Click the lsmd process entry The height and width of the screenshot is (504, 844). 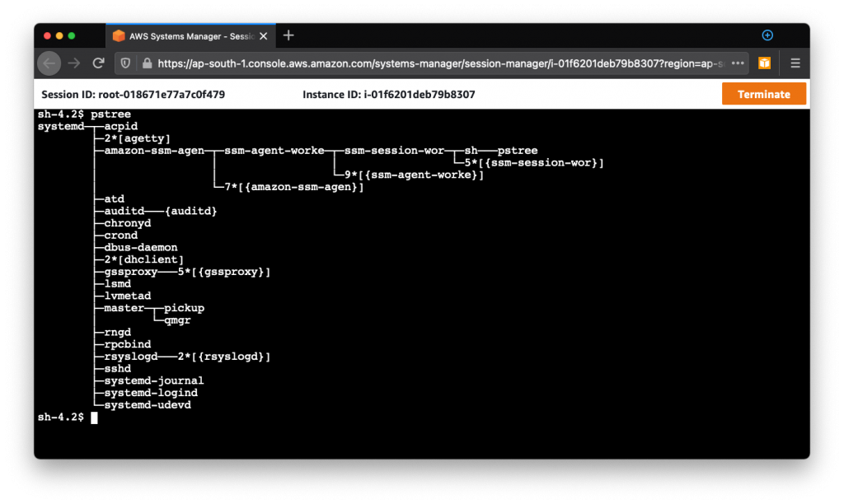point(117,284)
